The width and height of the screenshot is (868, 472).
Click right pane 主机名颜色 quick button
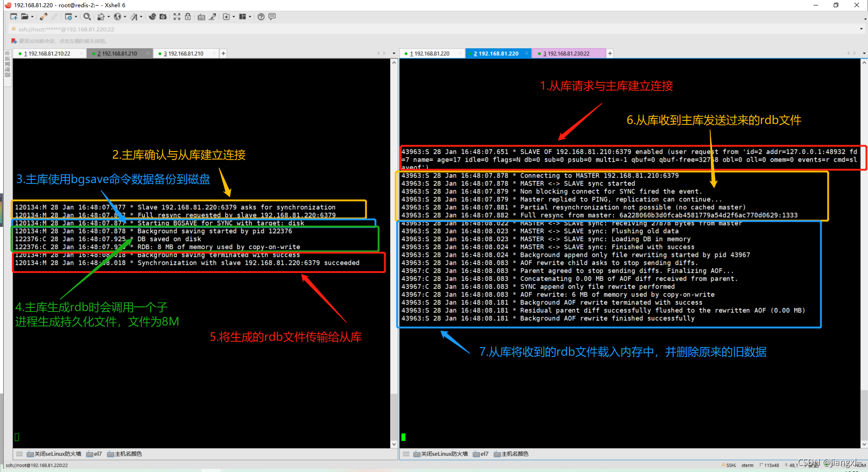point(511,454)
